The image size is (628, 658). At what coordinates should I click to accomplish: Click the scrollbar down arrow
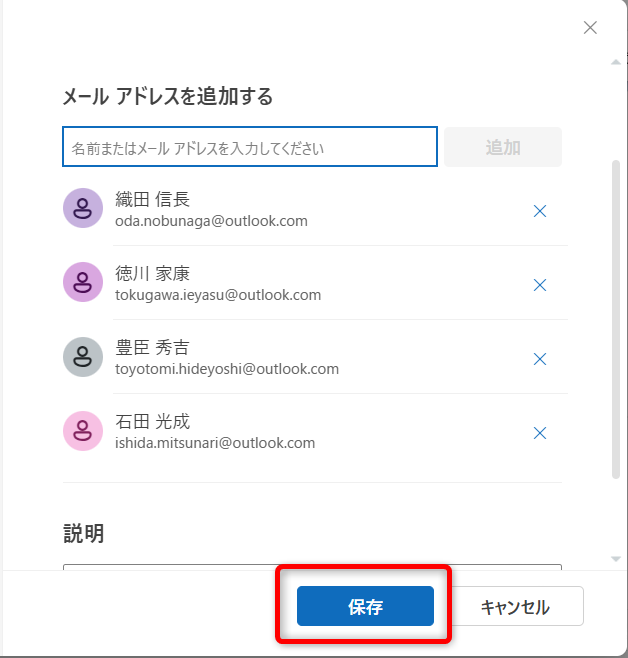[616, 558]
